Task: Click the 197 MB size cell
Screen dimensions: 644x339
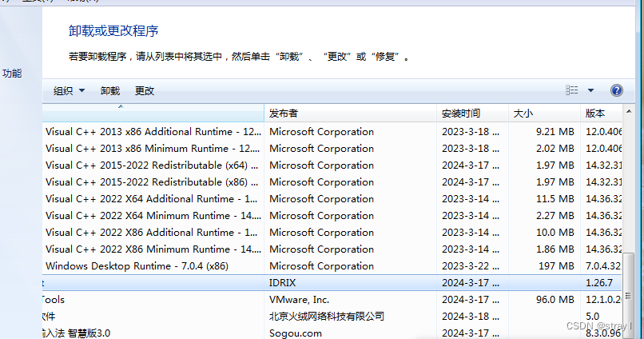Action: point(557,266)
